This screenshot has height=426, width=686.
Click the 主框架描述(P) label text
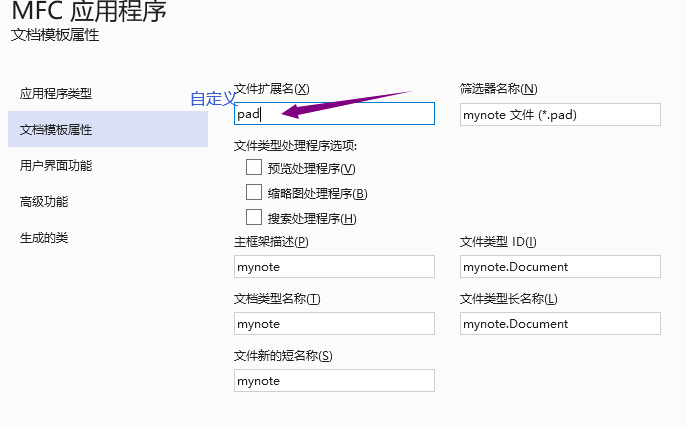point(271,242)
